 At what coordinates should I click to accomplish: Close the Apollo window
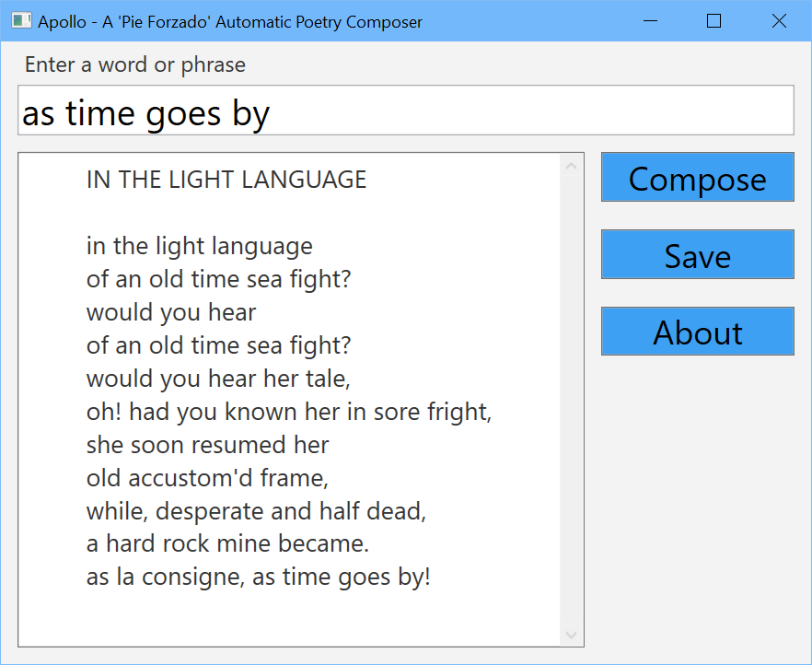point(779,21)
